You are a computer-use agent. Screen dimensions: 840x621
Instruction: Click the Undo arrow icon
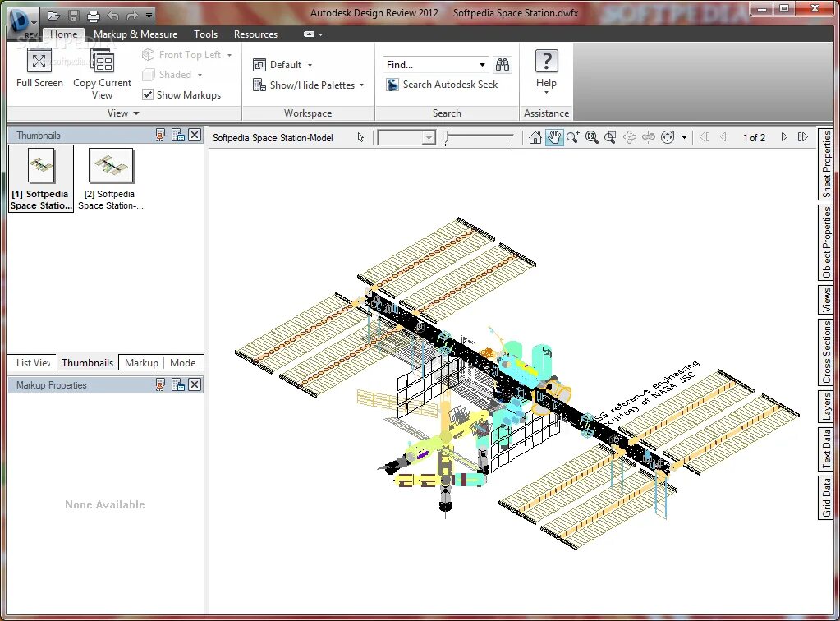(x=113, y=16)
